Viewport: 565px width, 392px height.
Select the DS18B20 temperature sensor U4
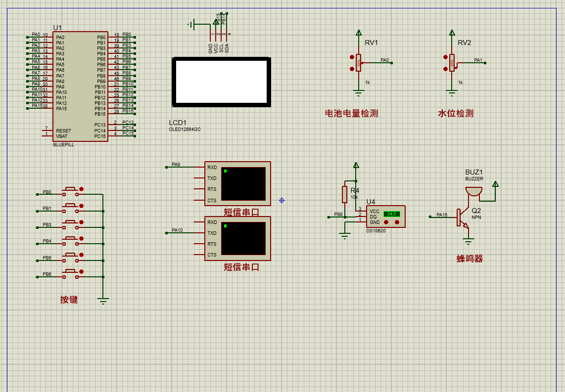(x=385, y=217)
